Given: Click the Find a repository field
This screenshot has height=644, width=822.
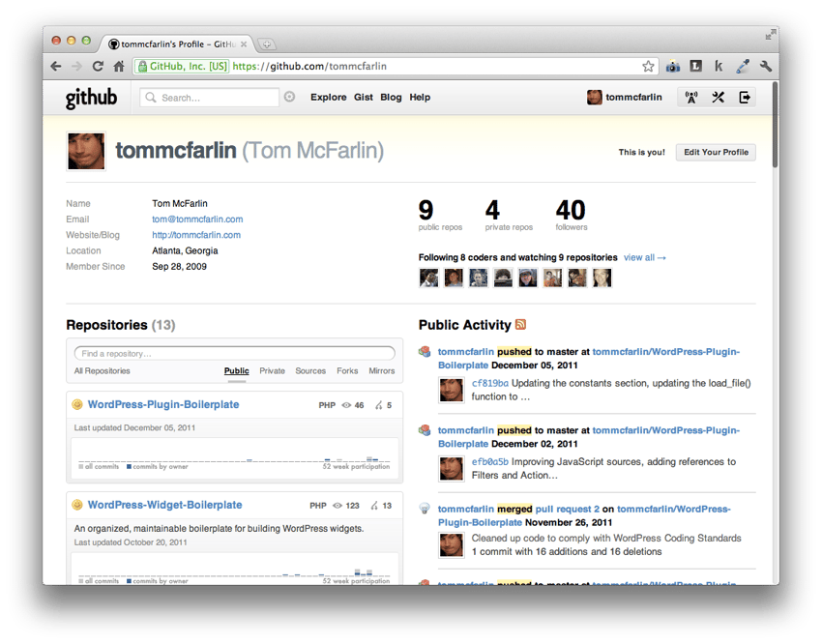Looking at the screenshot, I should 235,354.
